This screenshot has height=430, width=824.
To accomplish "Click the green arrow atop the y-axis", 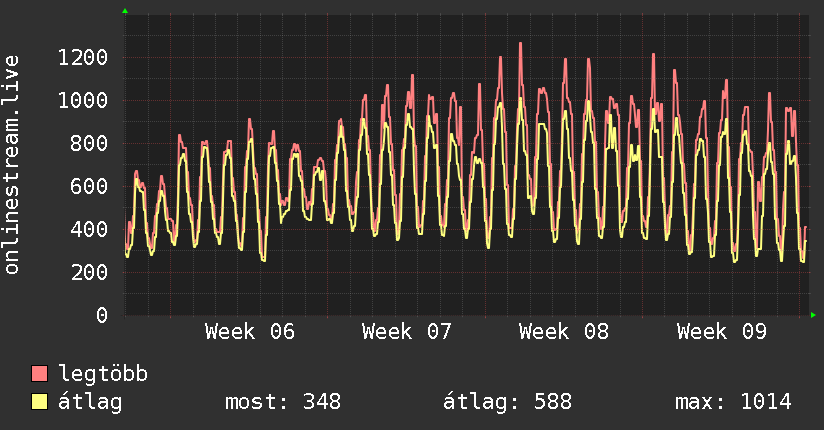I will tap(125, 11).
